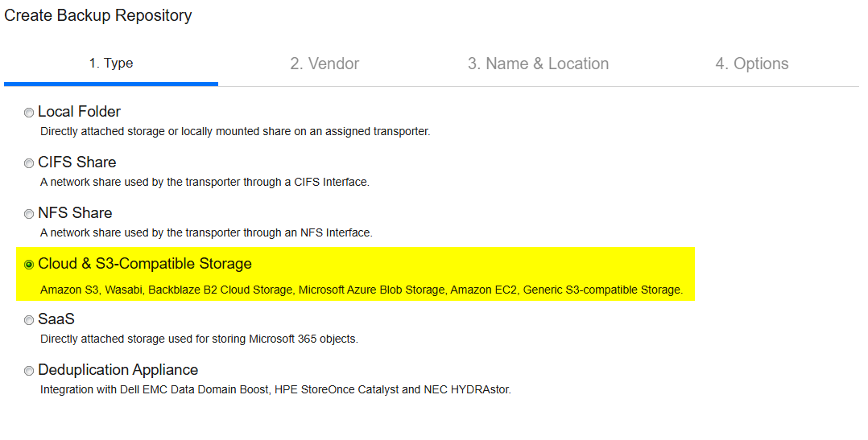Click the selected Cloud & S3-Compatible Storage radio
The height and width of the screenshot is (440, 868).
click(x=29, y=265)
